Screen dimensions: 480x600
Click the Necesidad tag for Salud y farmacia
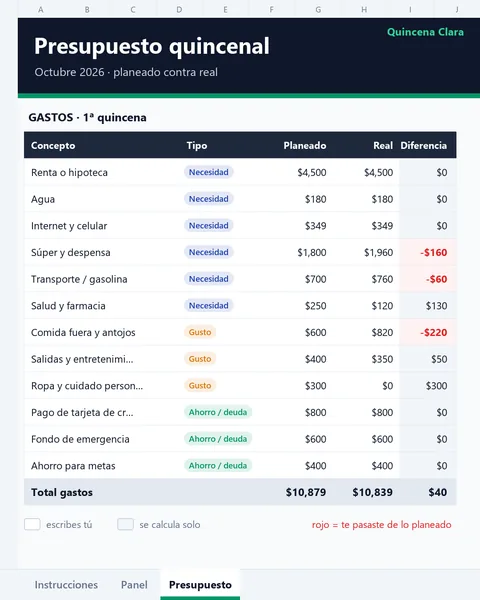pos(209,306)
